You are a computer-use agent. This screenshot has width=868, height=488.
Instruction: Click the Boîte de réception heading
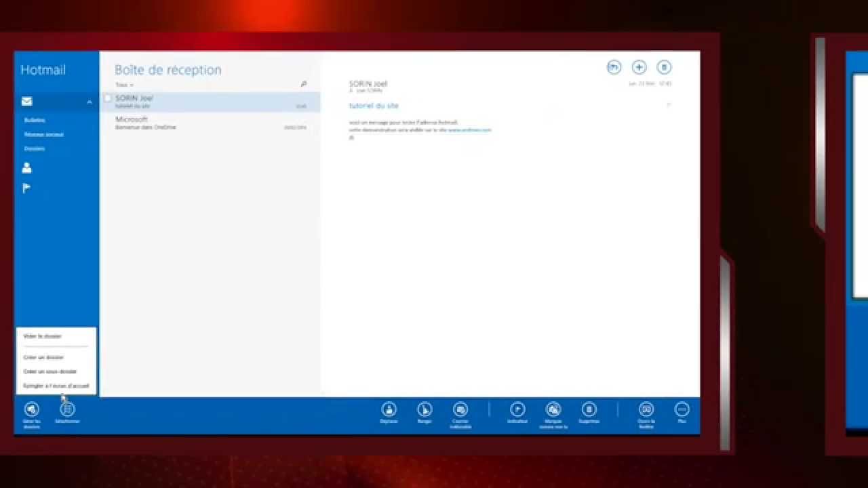tap(167, 70)
